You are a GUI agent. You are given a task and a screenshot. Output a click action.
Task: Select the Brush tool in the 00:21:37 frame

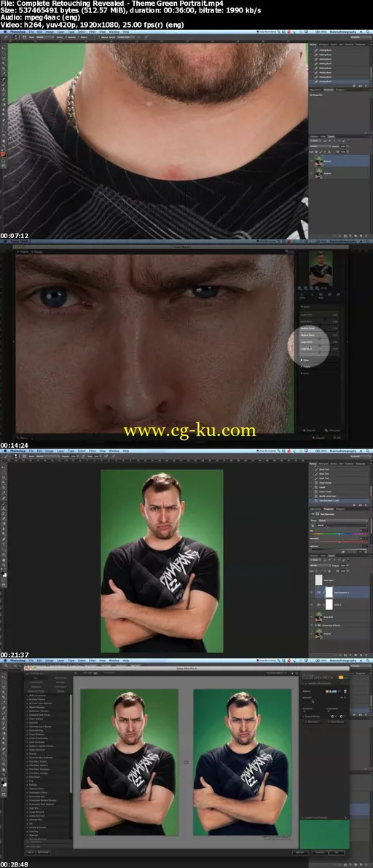[x=4, y=503]
